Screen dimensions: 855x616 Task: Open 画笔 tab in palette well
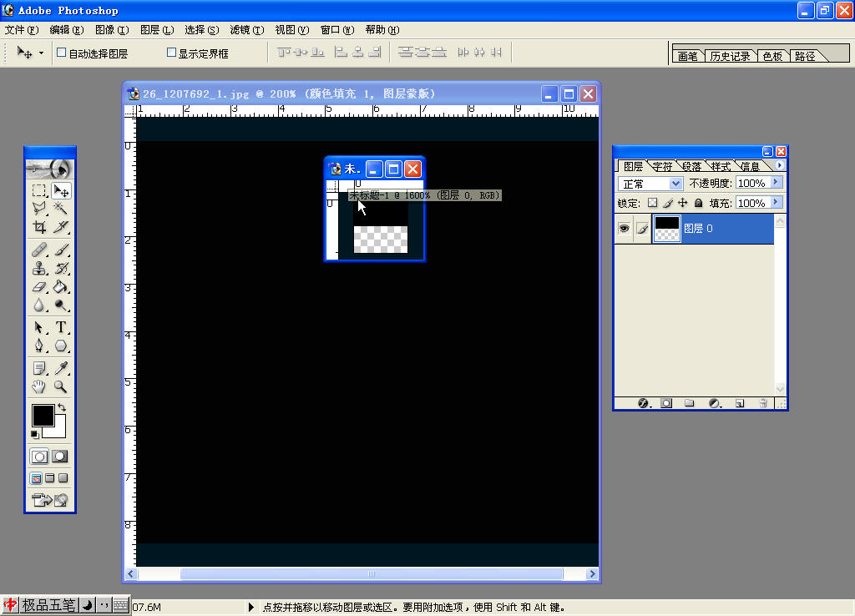pyautogui.click(x=688, y=56)
